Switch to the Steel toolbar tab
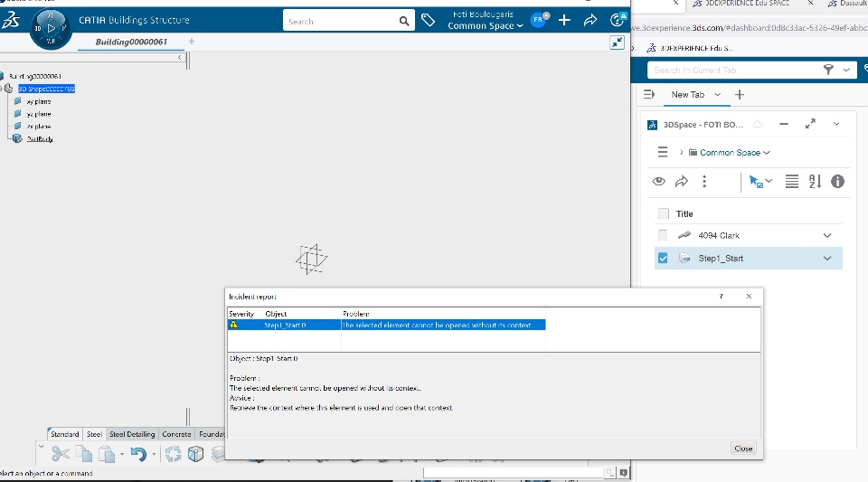 pyautogui.click(x=94, y=434)
